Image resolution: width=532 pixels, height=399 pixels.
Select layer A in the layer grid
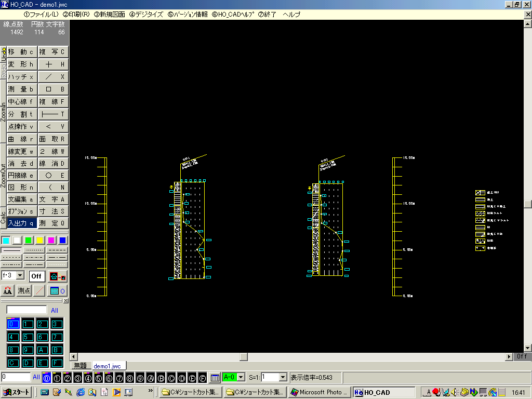[42, 350]
